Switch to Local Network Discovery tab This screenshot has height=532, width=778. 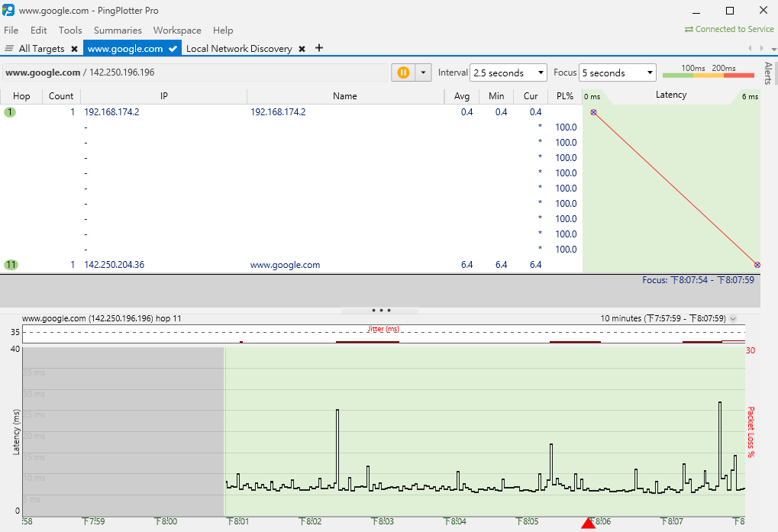click(239, 49)
